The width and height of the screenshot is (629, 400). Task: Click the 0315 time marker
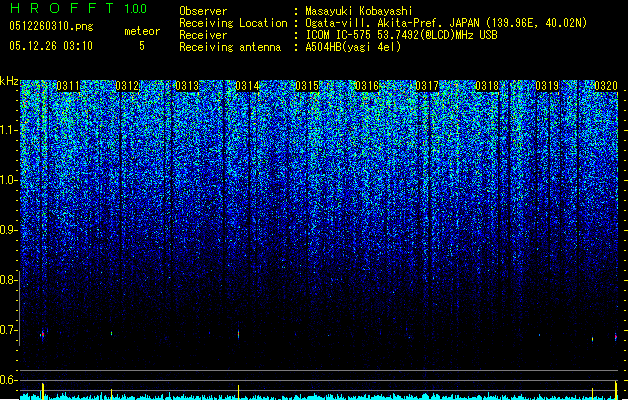point(307,86)
